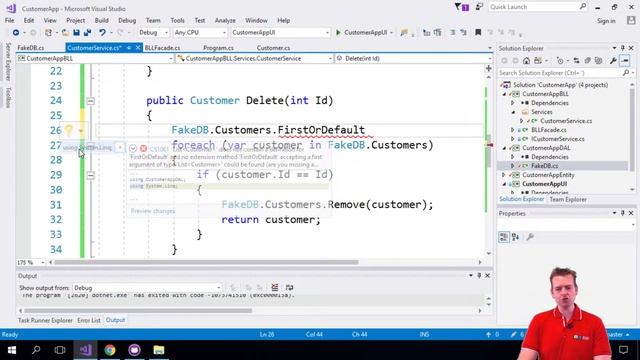Click the using System.Linq quick action suggestion
Viewport: 640px width, 360px height.
tap(87, 147)
